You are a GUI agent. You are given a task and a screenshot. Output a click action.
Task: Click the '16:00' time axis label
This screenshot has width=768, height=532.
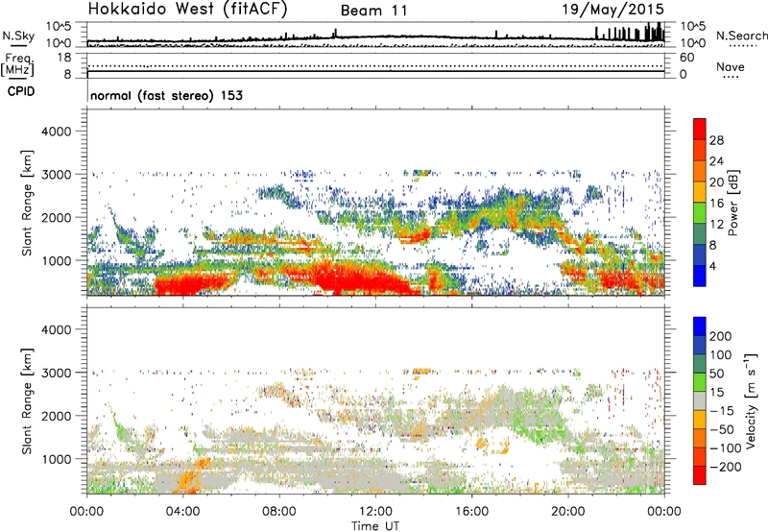471,512
